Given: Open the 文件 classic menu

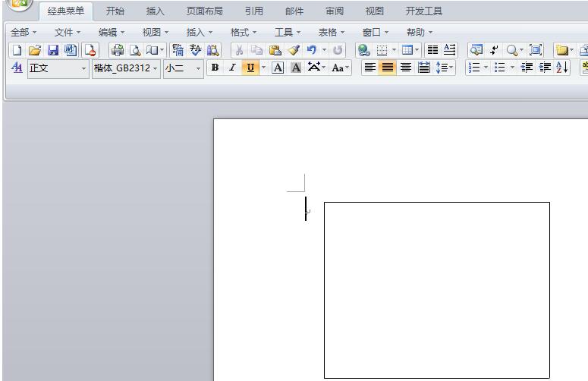Looking at the screenshot, I should coord(68,33).
